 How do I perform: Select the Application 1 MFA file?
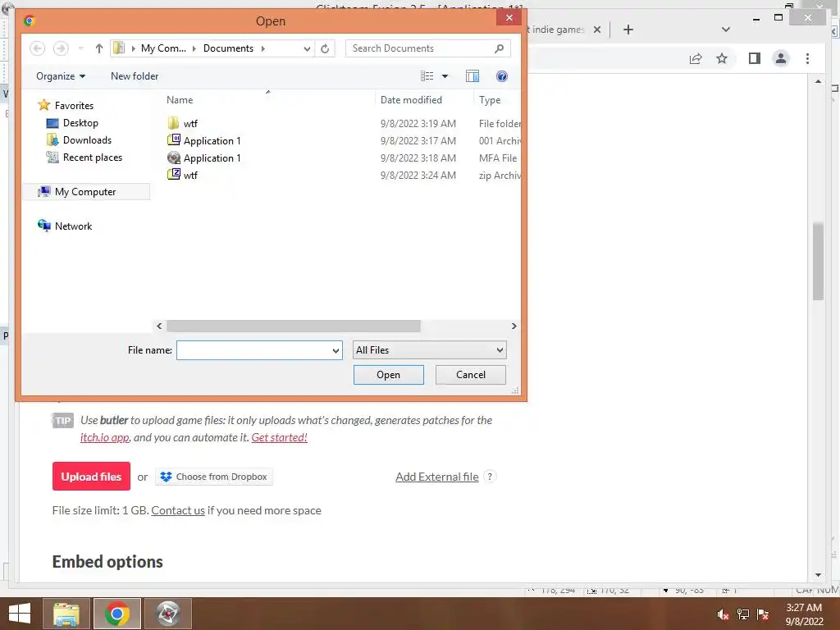tap(203, 158)
